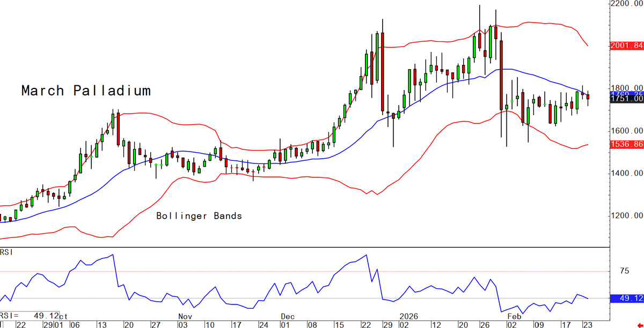Image resolution: width=644 pixels, height=328 pixels.
Task: Click the 2200.00 price axis label
Action: click(626, 4)
